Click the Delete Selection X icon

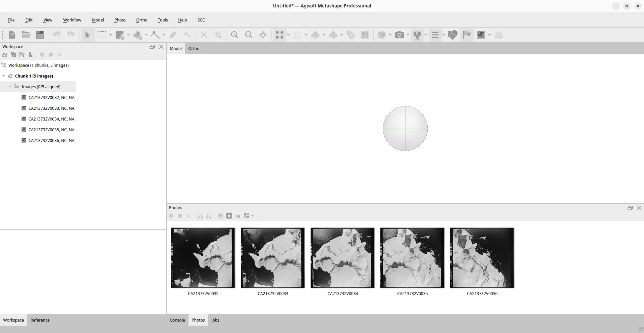click(204, 35)
